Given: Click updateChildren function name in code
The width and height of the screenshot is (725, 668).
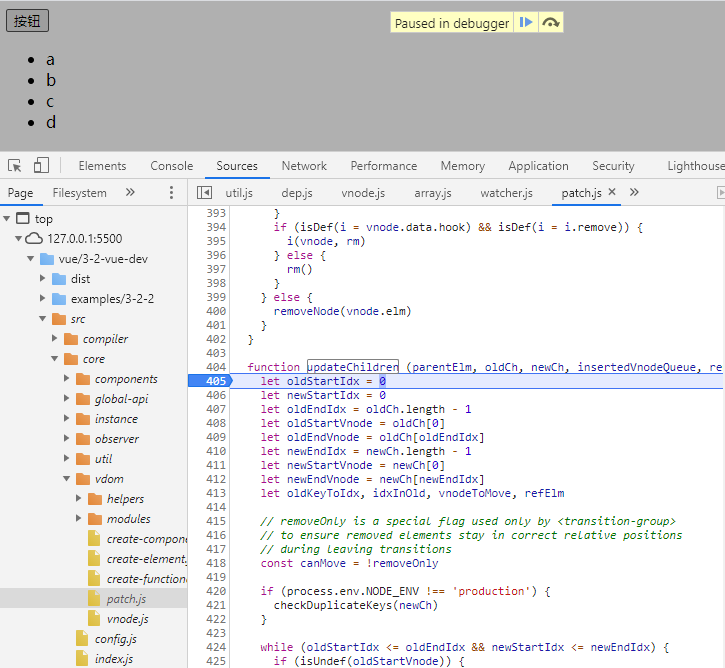Looking at the screenshot, I should [x=353, y=367].
